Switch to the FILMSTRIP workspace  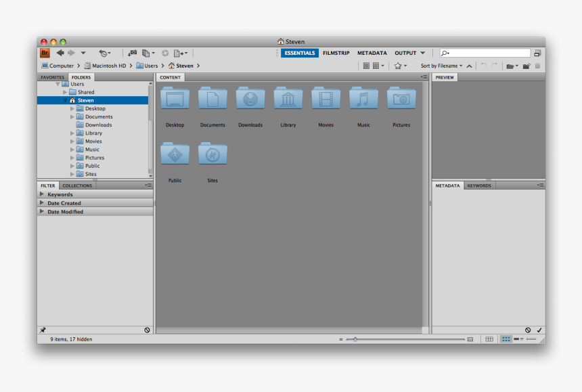pyautogui.click(x=336, y=52)
